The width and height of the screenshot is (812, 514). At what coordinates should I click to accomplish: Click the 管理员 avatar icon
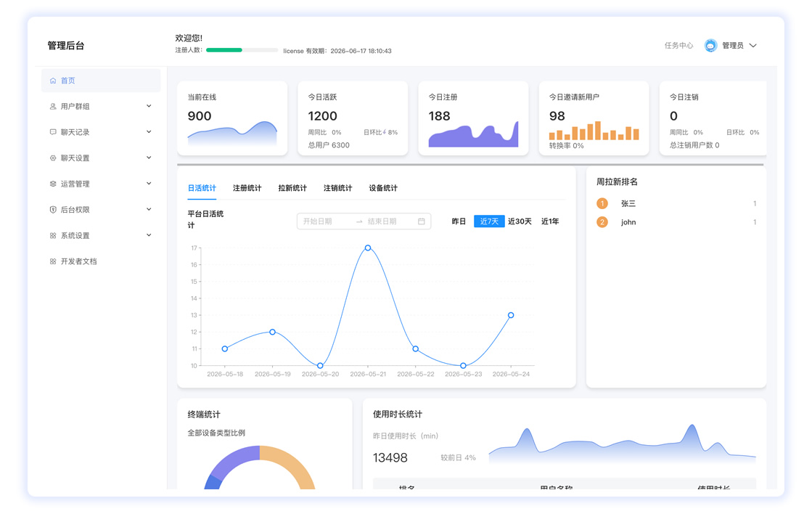(x=710, y=46)
